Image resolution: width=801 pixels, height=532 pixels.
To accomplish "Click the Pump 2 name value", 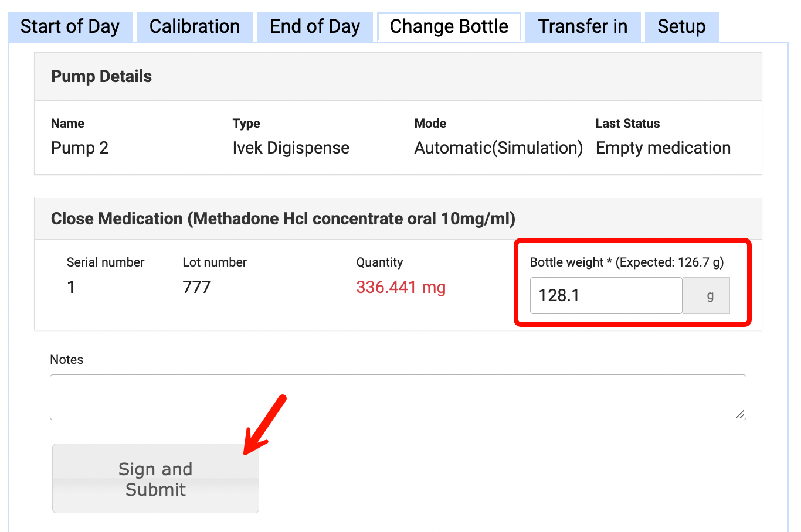I will pyautogui.click(x=80, y=148).
